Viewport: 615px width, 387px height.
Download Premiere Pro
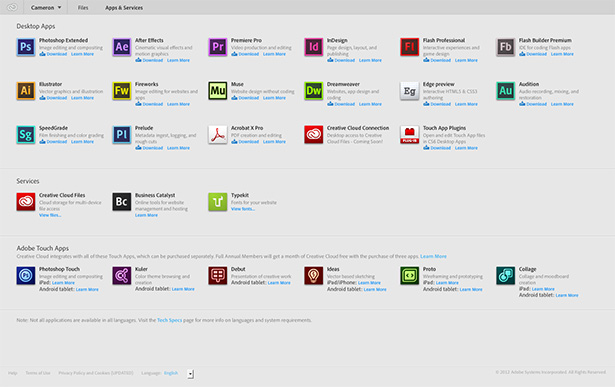click(x=245, y=54)
